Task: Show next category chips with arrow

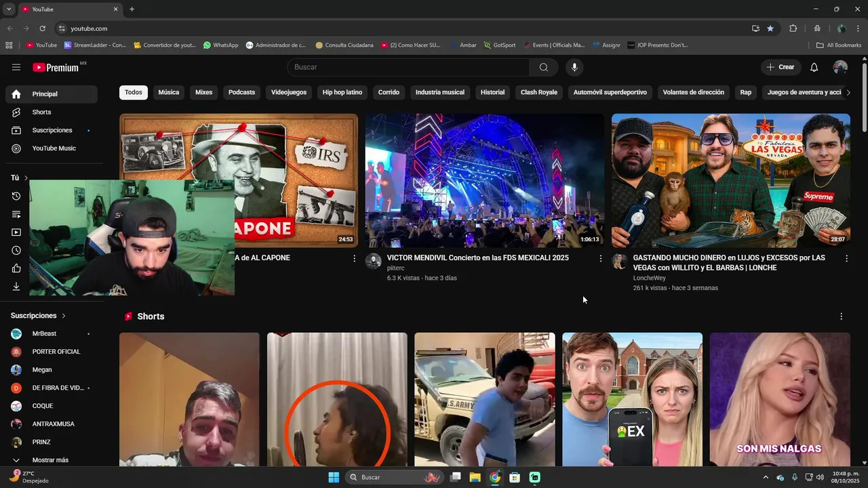Action: pyautogui.click(x=848, y=92)
